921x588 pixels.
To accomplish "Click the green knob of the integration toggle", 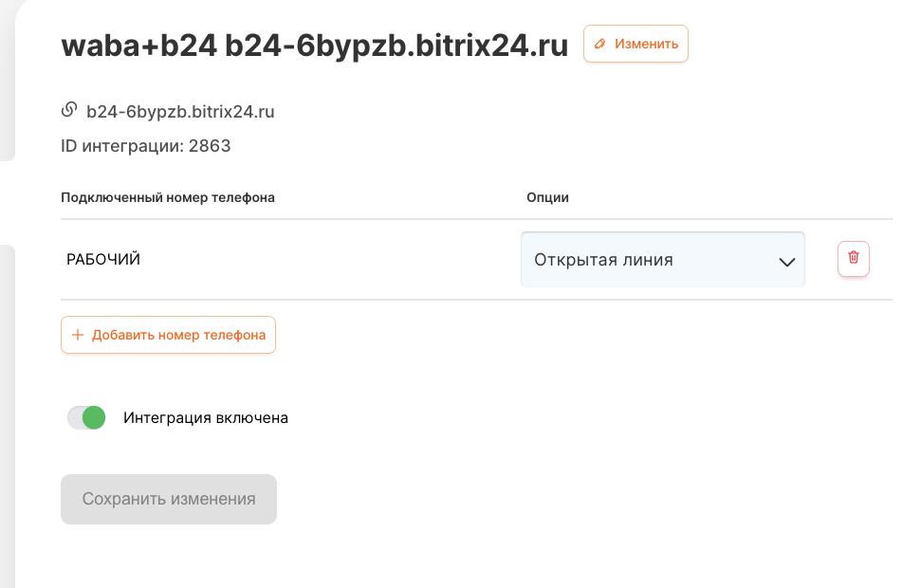I will pyautogui.click(x=94, y=417).
